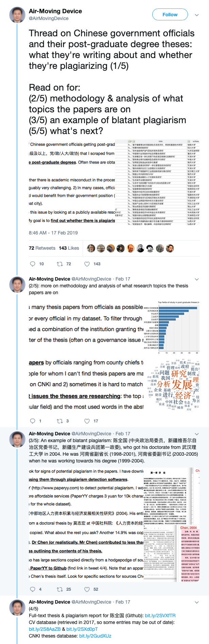Retweet the main thread tweet
Image resolution: width=209 pixels, height=644 pixels.
(x=60, y=264)
